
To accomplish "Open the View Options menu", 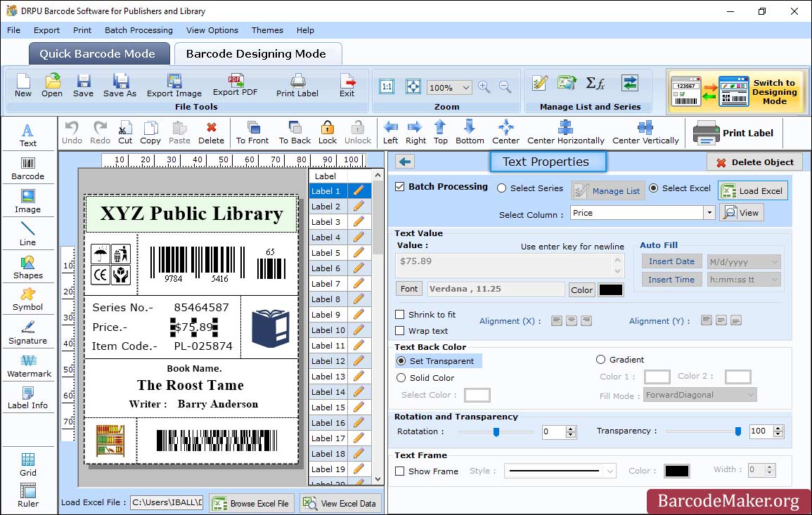I will click(212, 30).
